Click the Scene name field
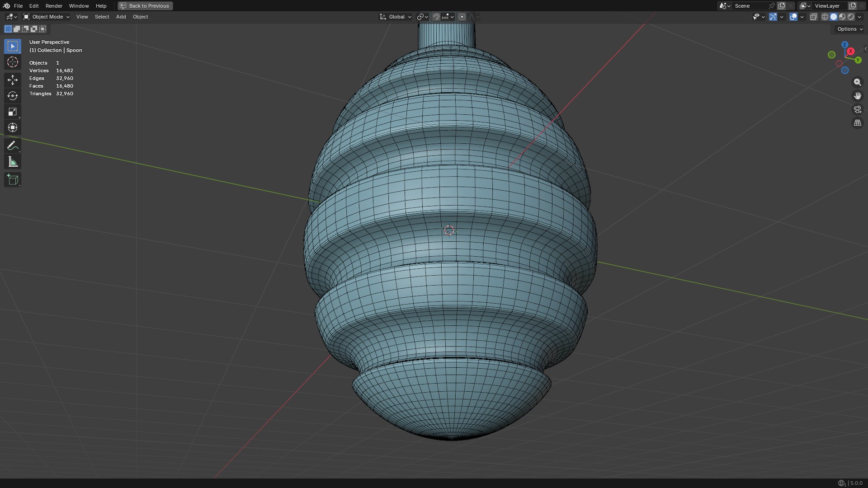868x488 pixels. (750, 6)
